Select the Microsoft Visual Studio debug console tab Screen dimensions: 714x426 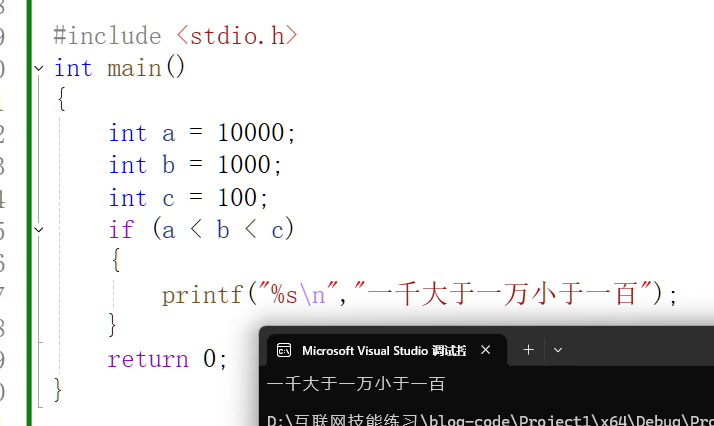(387, 350)
